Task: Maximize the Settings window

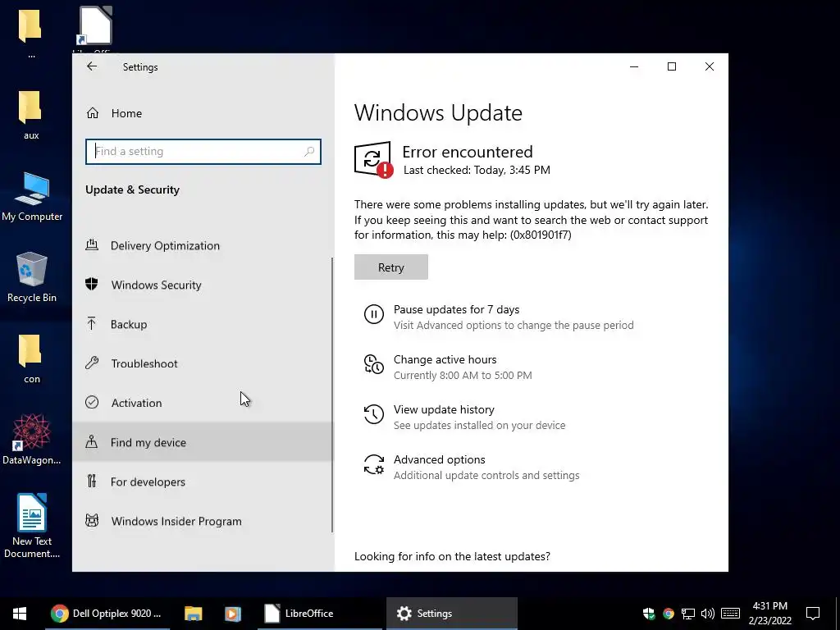Action: [x=672, y=66]
